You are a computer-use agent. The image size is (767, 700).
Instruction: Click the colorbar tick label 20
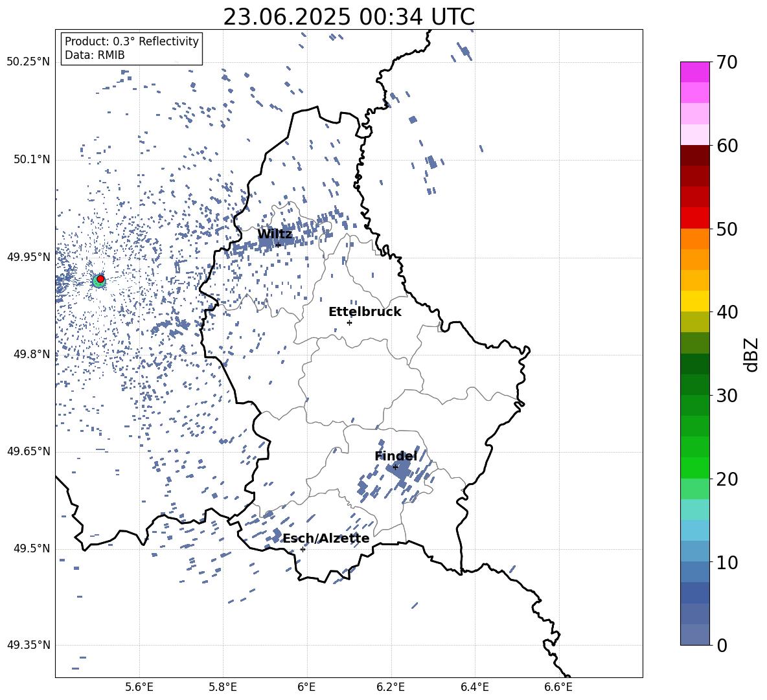(727, 479)
